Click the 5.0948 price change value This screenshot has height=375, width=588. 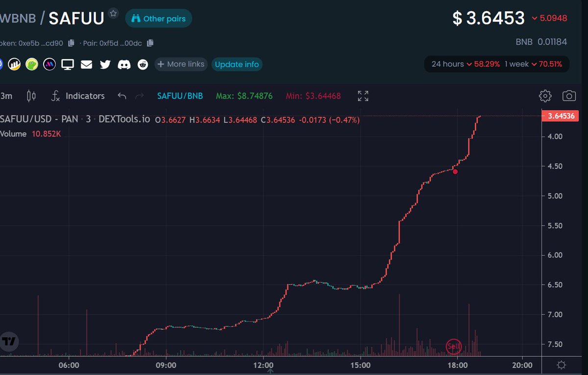(549, 19)
